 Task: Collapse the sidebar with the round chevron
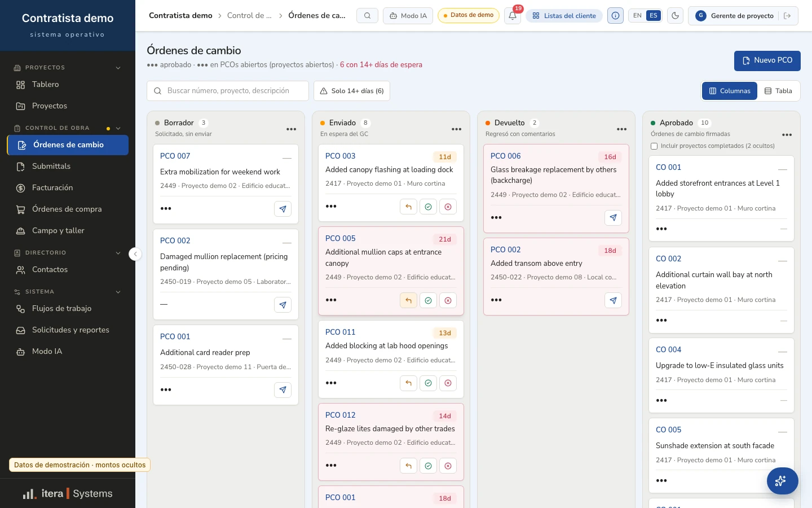[x=135, y=254]
